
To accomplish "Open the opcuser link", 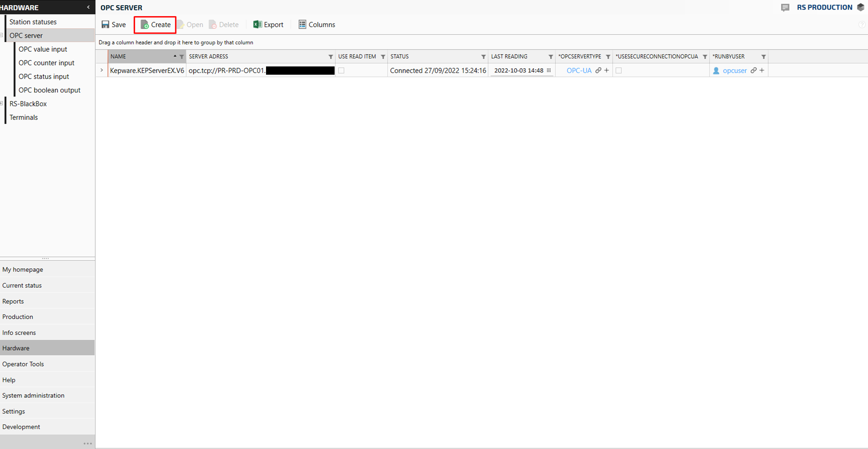I will (x=734, y=70).
